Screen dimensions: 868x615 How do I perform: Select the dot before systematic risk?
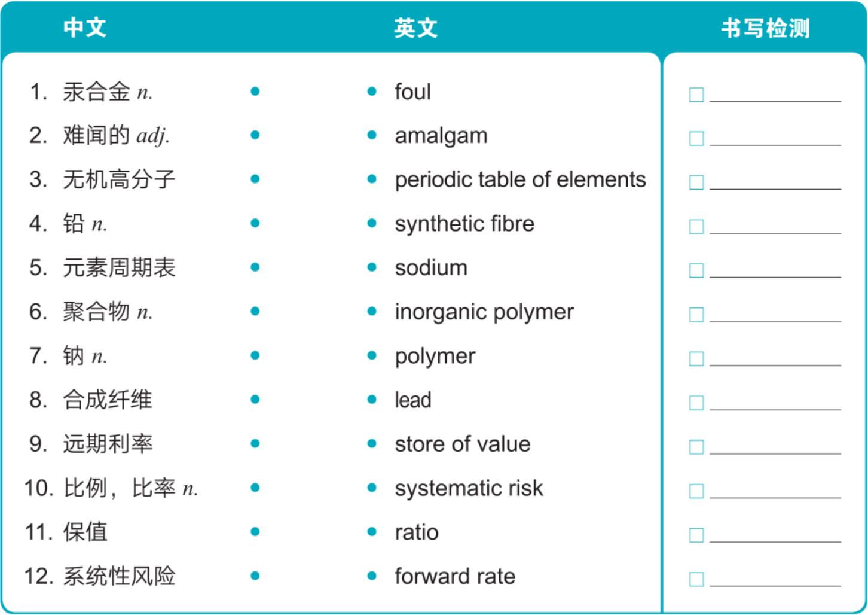coord(372,488)
